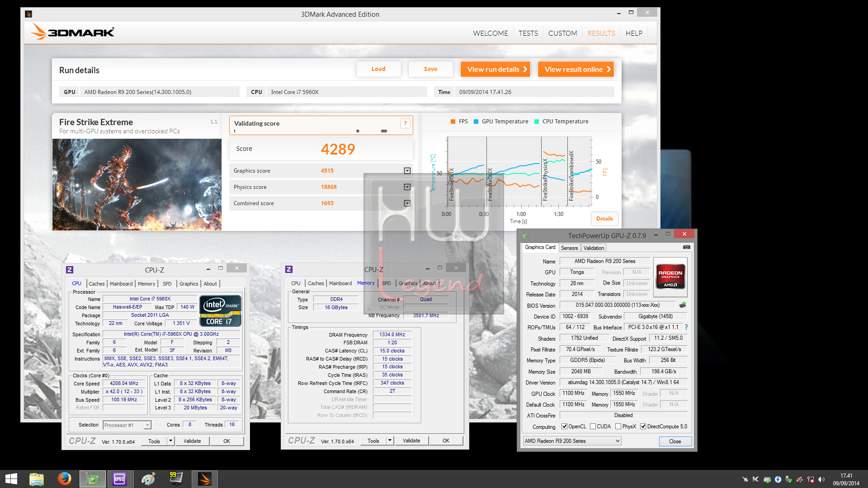Switch to the Validation tab in GPU-Z
Viewport: 868px width, 488px height.
tap(594, 248)
